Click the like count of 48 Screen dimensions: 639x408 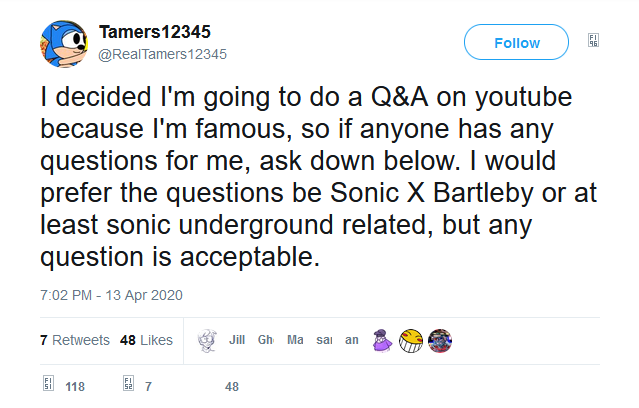pyautogui.click(x=232, y=386)
